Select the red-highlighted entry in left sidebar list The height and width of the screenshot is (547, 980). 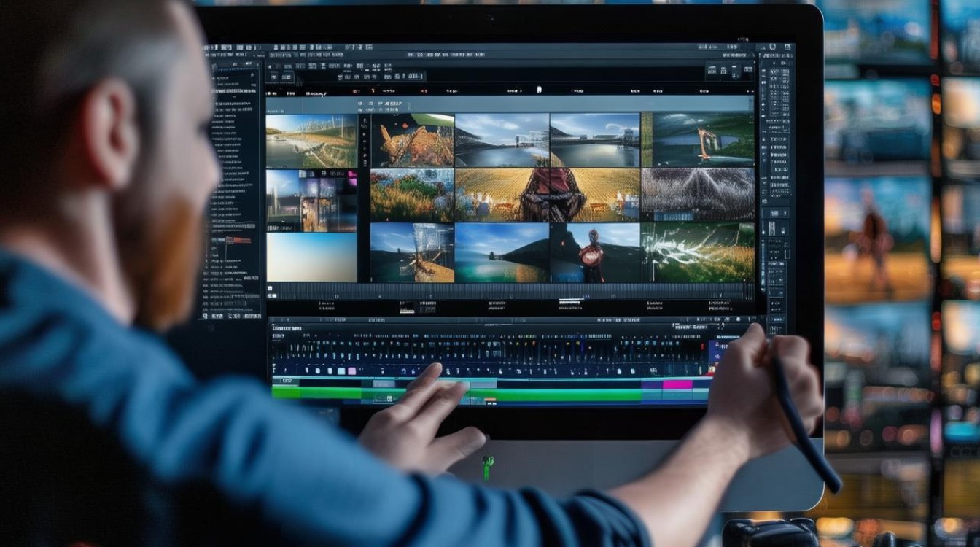point(237,240)
